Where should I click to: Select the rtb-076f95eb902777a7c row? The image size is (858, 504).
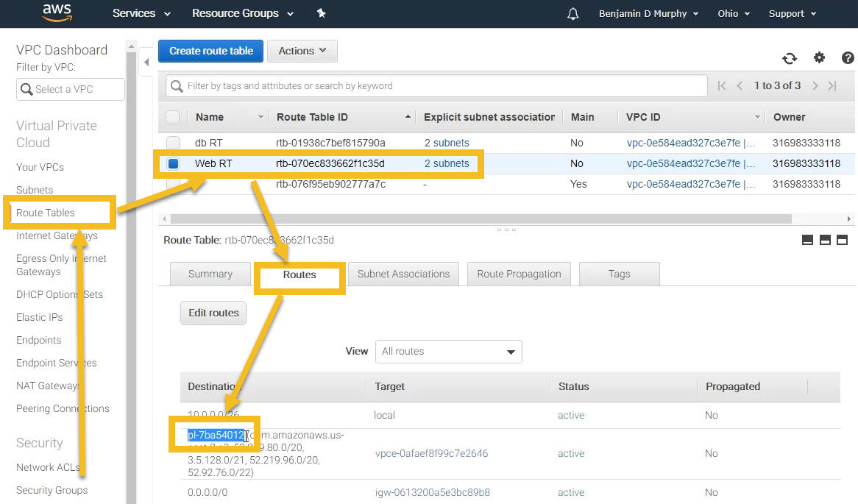[506, 185]
